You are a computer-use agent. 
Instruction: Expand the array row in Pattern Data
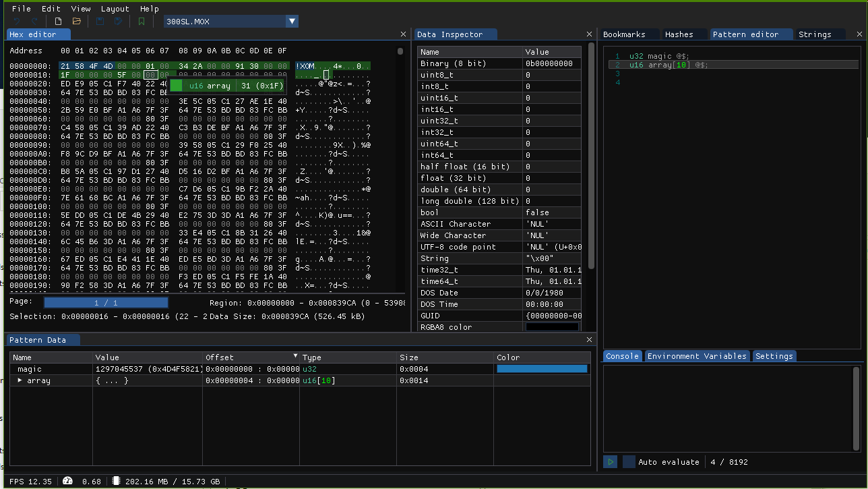[20, 380]
